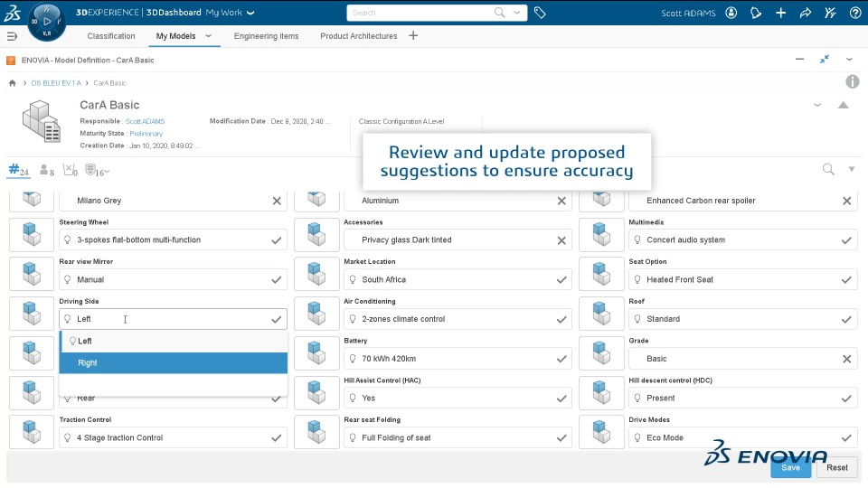868x488 pixels.
Task: Choose Right in Driving Side list
Action: 174,363
